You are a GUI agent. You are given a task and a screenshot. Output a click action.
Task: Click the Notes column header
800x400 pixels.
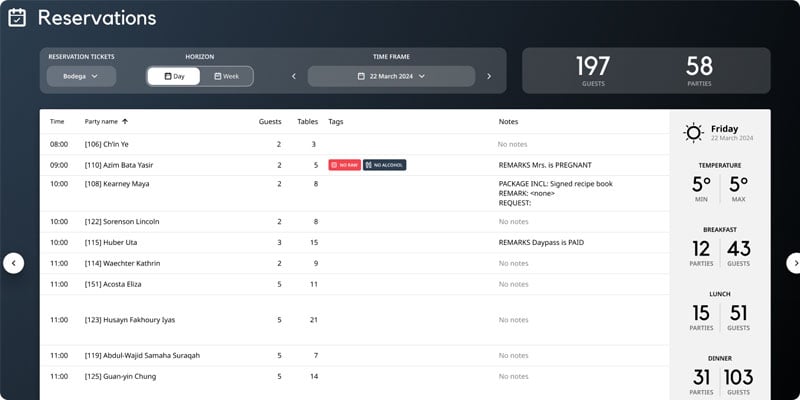(x=508, y=121)
